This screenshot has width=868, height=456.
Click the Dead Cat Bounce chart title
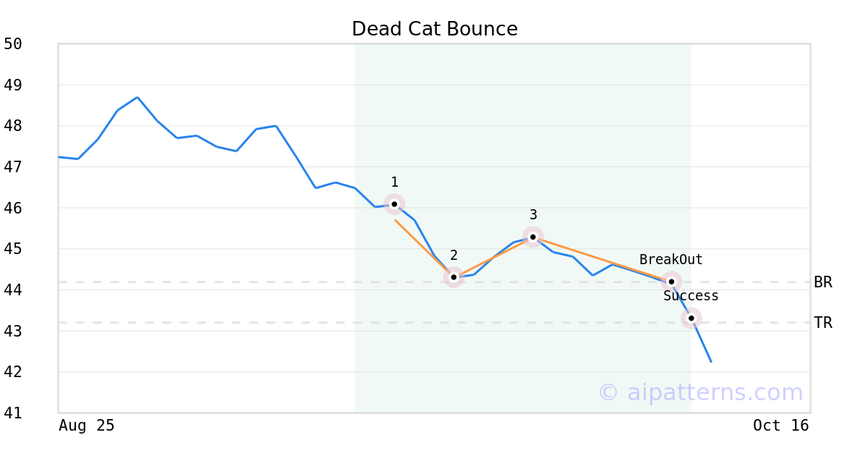(x=435, y=29)
